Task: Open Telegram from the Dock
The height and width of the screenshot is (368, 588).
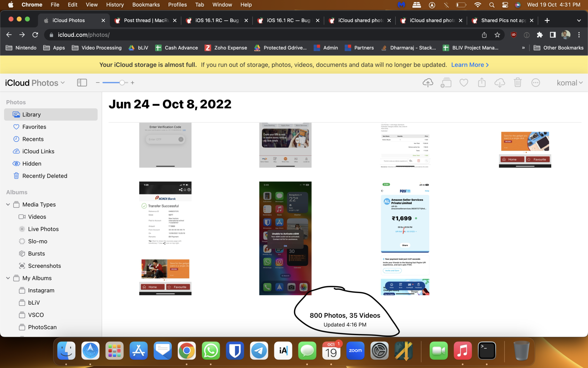Action: 259,351
